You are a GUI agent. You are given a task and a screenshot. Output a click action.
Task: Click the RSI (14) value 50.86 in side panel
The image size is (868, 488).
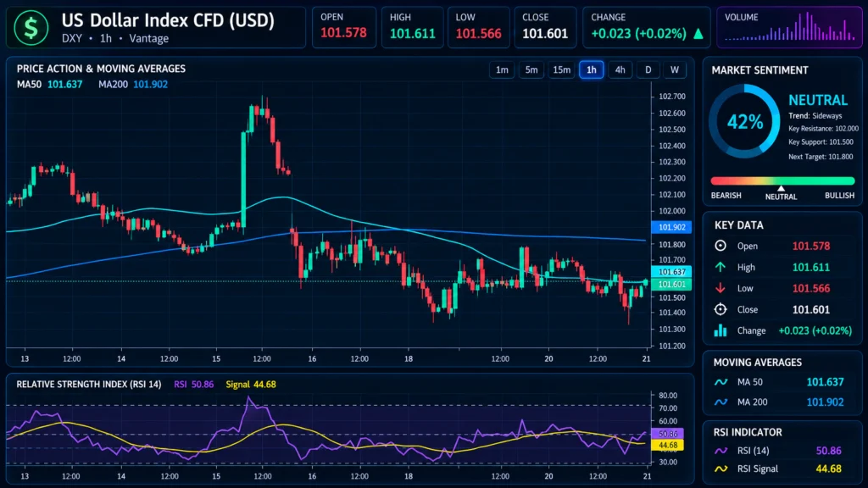[828, 451]
